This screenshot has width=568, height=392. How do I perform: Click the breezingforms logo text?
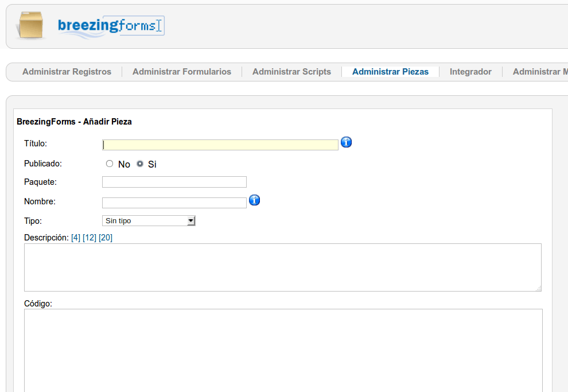[111, 26]
